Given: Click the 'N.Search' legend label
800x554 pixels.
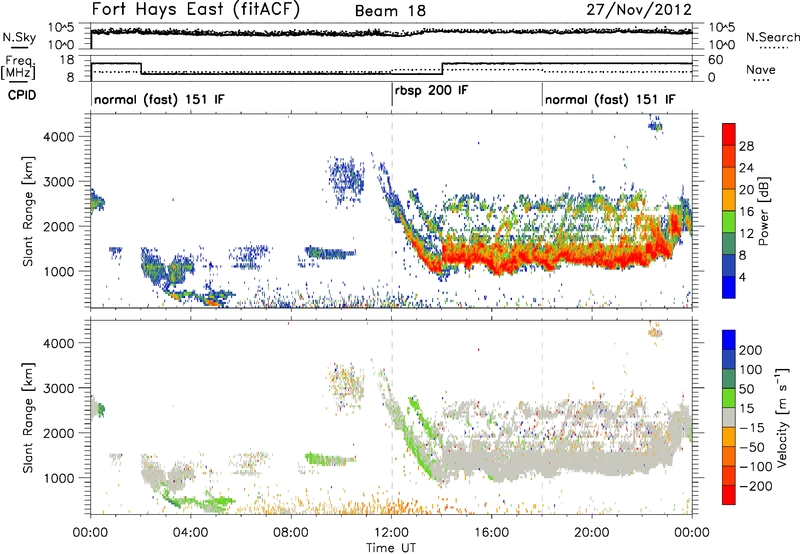Looking at the screenshot, I should click(772, 37).
